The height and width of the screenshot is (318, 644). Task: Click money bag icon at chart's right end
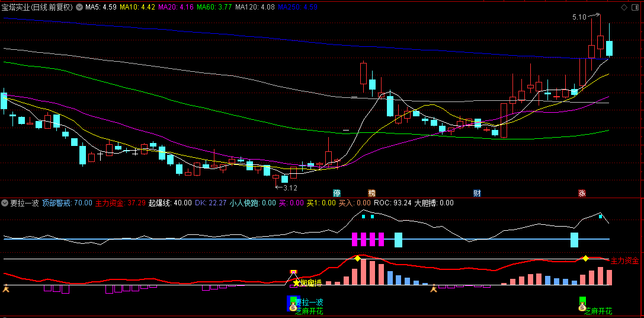pyautogui.click(x=582, y=307)
